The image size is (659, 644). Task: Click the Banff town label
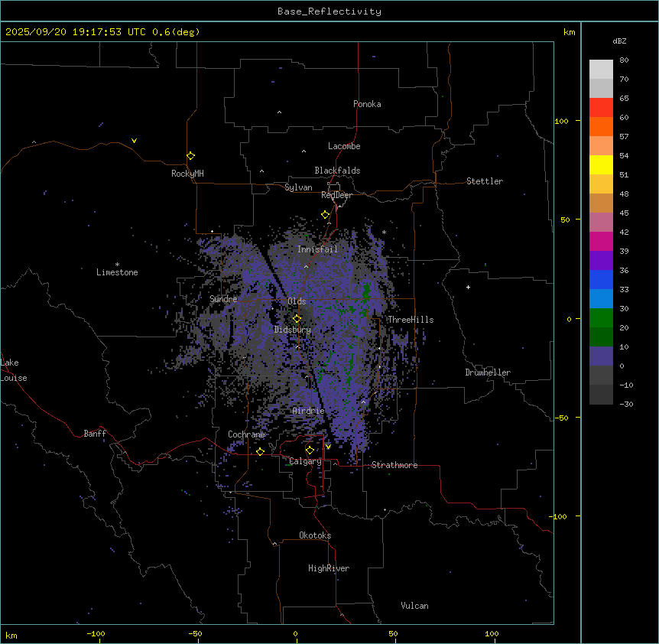click(x=95, y=434)
